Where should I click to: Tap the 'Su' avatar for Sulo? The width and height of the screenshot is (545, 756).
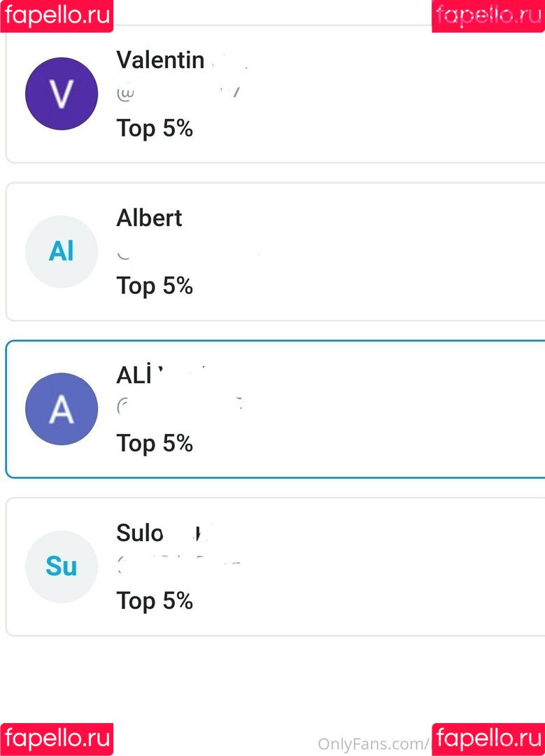pos(62,566)
